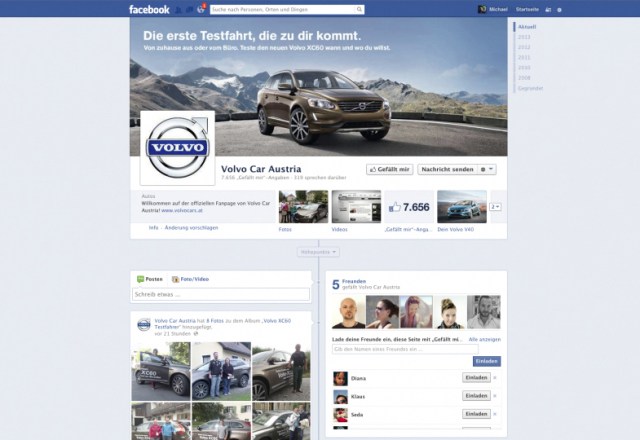Open Volvo Car Austria link in the post header
Viewport: 640px width, 440px height.
[x=175, y=321]
